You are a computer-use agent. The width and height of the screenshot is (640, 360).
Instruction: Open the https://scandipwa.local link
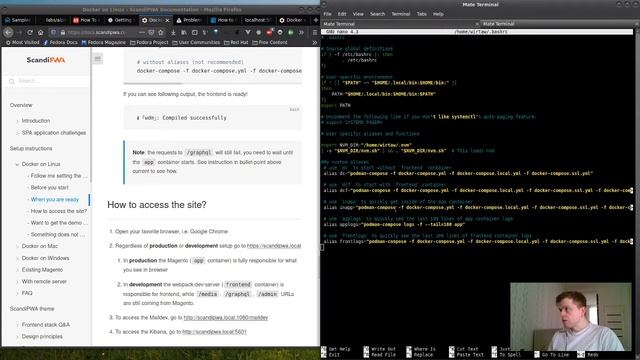[274, 246]
